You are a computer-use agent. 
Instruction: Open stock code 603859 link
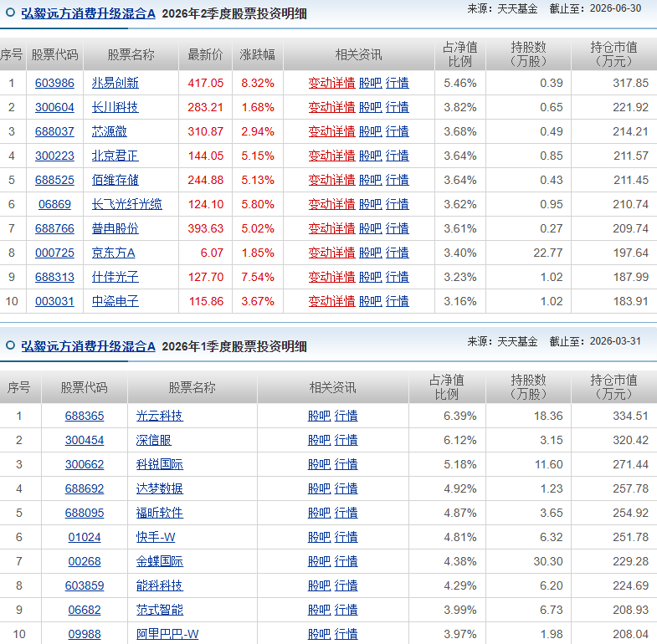click(x=85, y=585)
